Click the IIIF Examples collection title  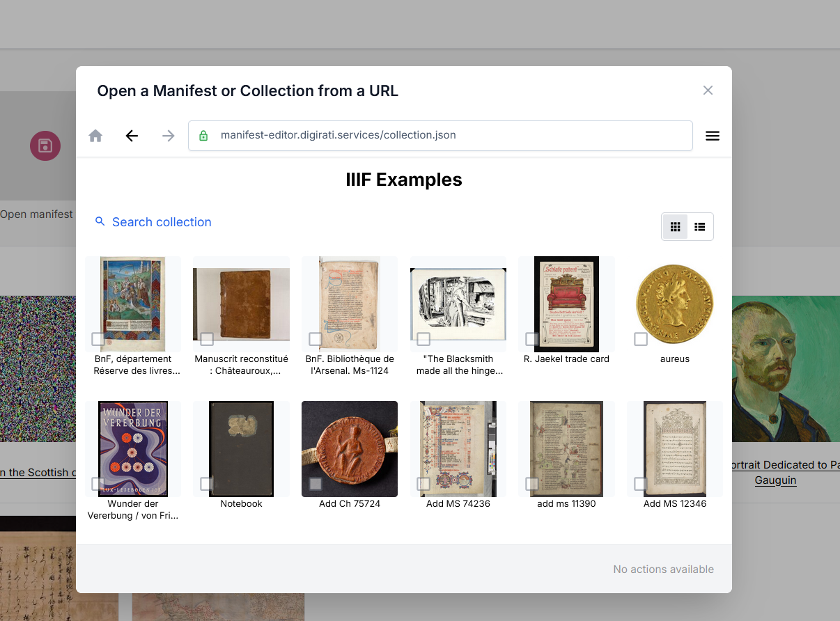[404, 179]
